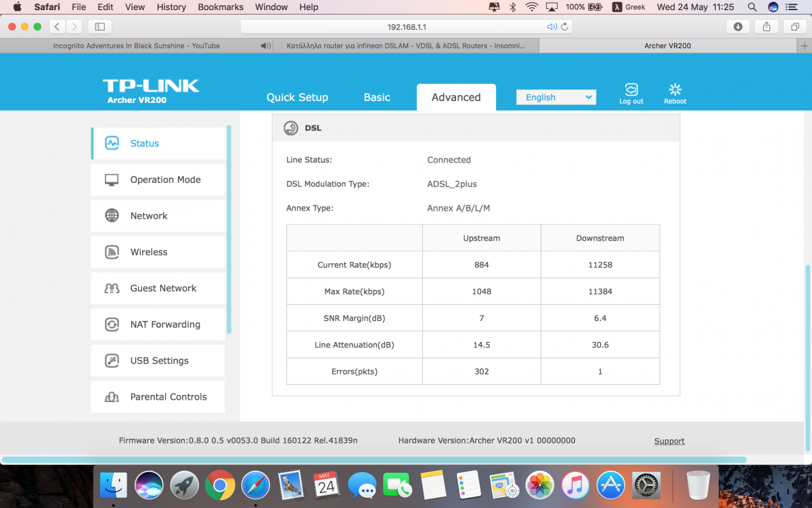Go forward in Safari history
Viewport: 812px width, 508px height.
click(74, 26)
